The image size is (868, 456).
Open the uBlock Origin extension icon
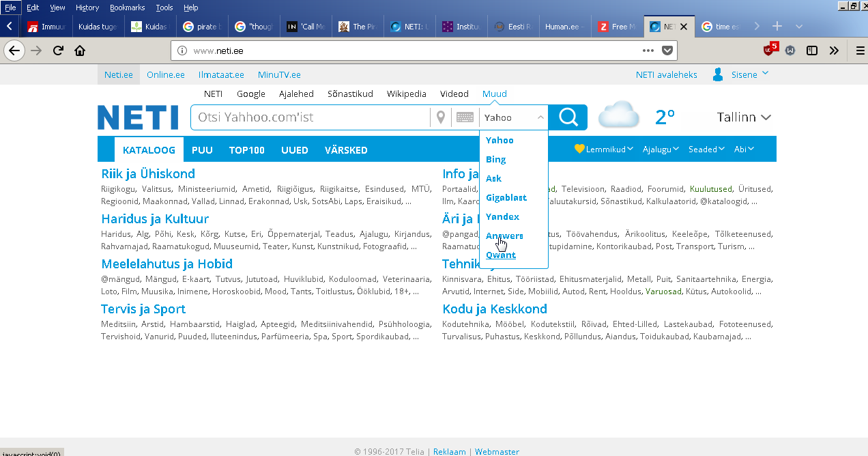coord(769,50)
